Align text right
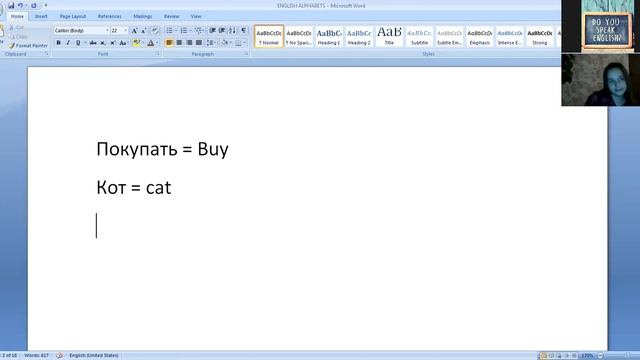This screenshot has height=360, width=640. pos(189,43)
